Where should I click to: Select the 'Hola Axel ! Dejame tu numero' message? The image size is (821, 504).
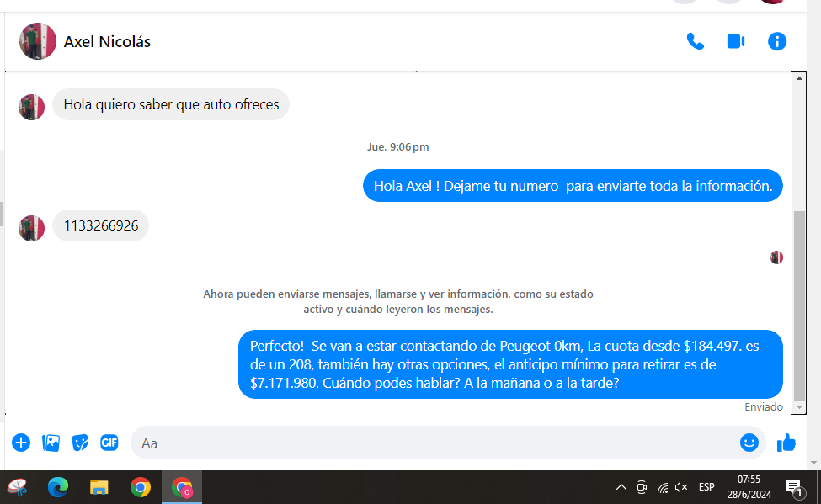[573, 186]
